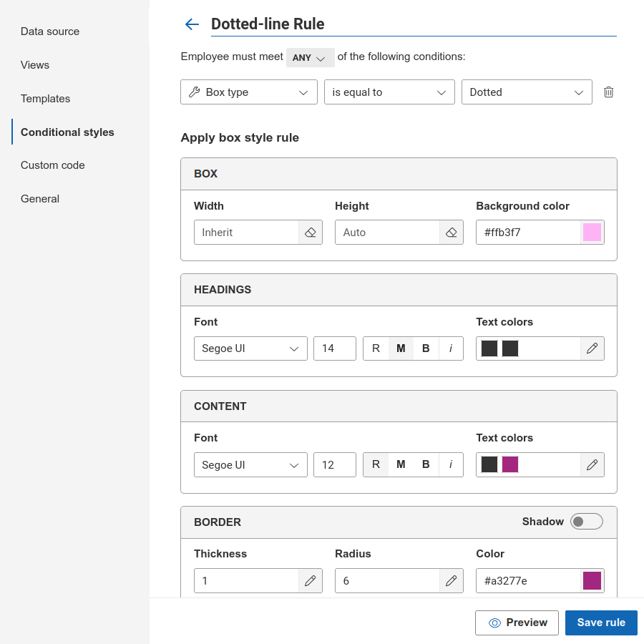Click the purple Content text color swatch
This screenshot has width=644, height=644.
click(x=510, y=464)
